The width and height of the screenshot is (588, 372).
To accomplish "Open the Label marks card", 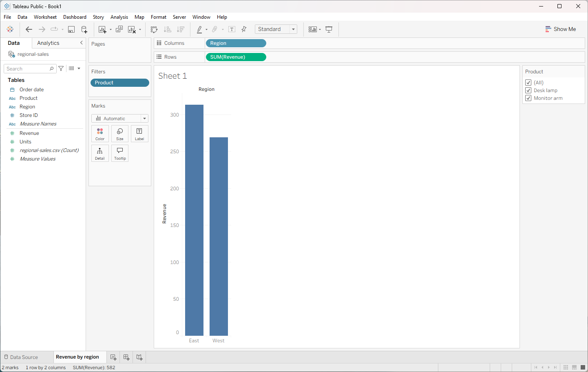I will pos(139,134).
